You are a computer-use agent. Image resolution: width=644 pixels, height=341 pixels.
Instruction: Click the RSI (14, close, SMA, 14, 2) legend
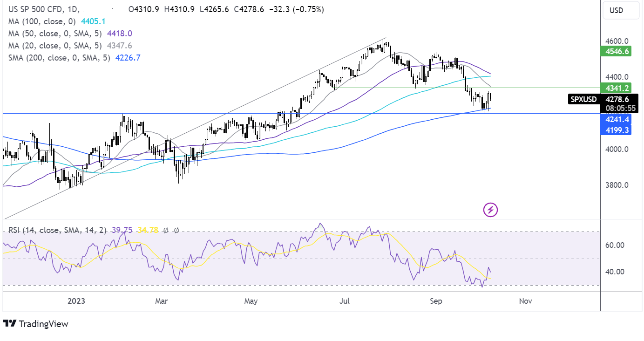click(x=56, y=230)
